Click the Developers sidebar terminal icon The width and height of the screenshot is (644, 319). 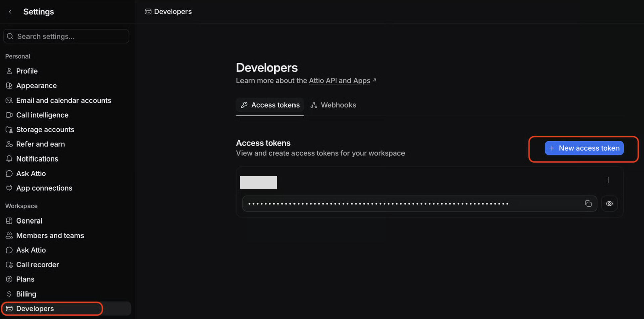pos(9,309)
